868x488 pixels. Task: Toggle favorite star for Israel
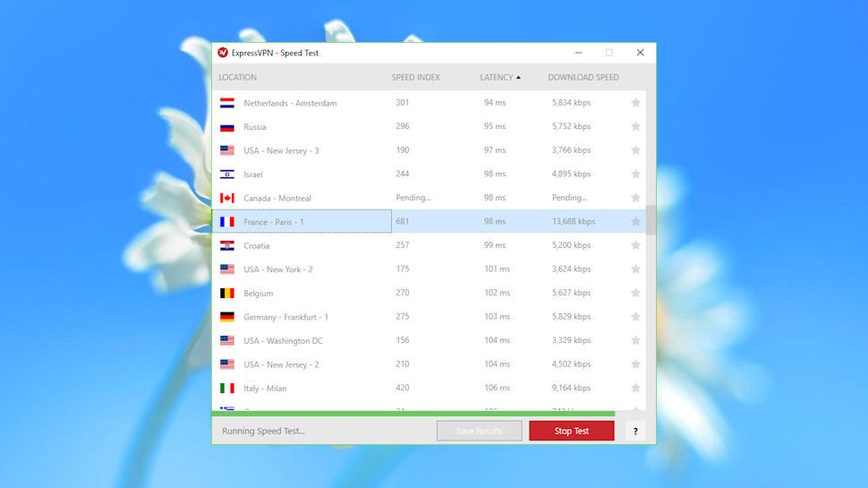(x=635, y=174)
